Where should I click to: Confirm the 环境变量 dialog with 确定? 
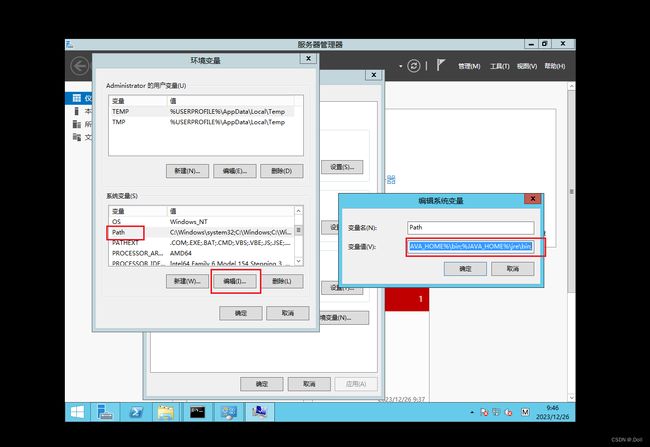click(241, 313)
